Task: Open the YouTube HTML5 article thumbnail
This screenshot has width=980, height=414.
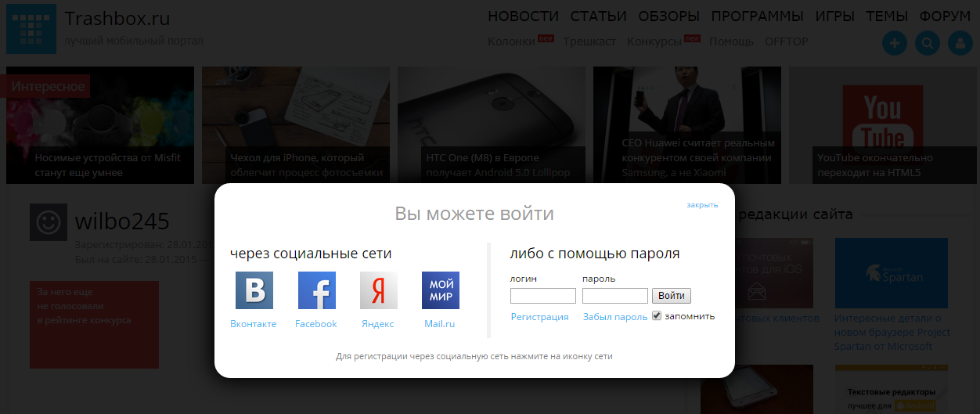Action: tap(883, 125)
